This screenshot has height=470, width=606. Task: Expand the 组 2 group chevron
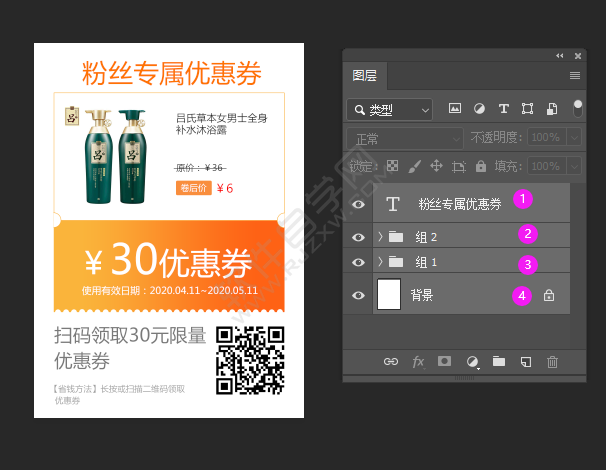(x=380, y=236)
